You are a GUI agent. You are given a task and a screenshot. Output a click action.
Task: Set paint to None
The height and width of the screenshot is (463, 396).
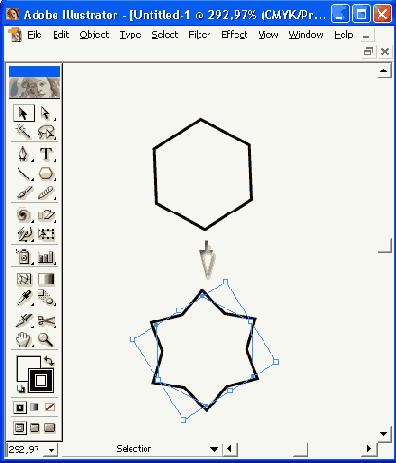pos(50,407)
